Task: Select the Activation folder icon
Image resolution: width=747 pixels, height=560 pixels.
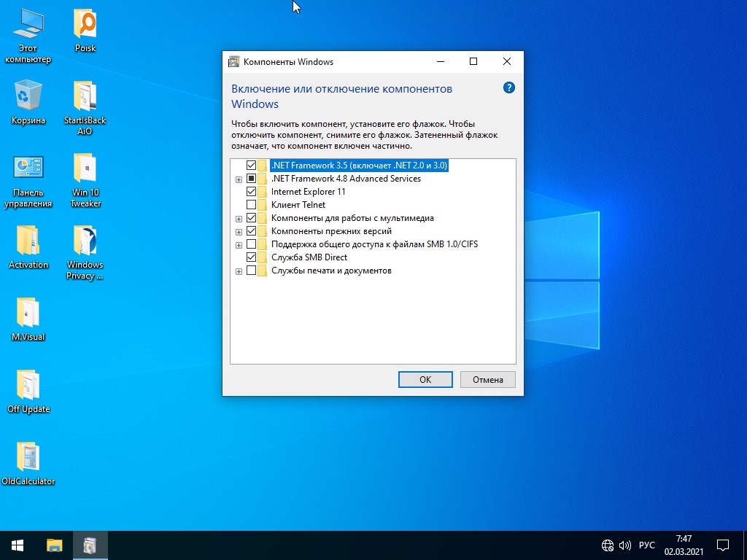Action: [x=28, y=247]
